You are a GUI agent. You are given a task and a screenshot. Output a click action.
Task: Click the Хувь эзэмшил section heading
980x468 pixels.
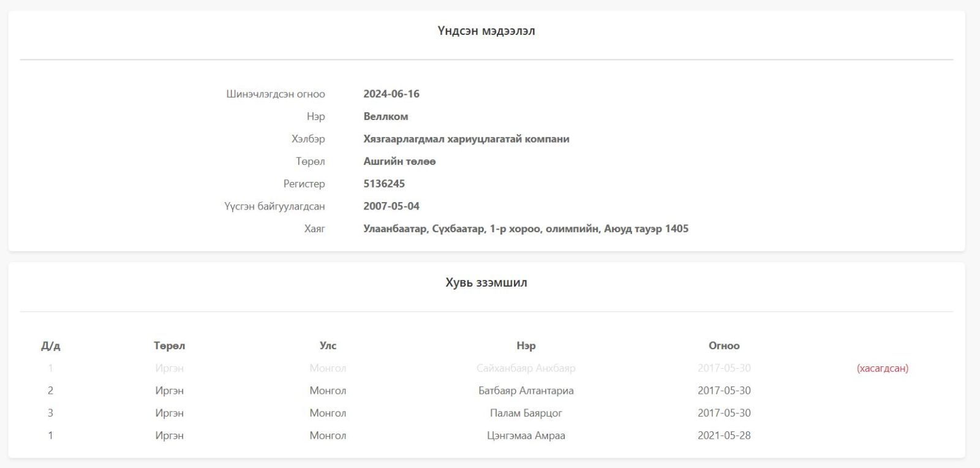coord(486,282)
